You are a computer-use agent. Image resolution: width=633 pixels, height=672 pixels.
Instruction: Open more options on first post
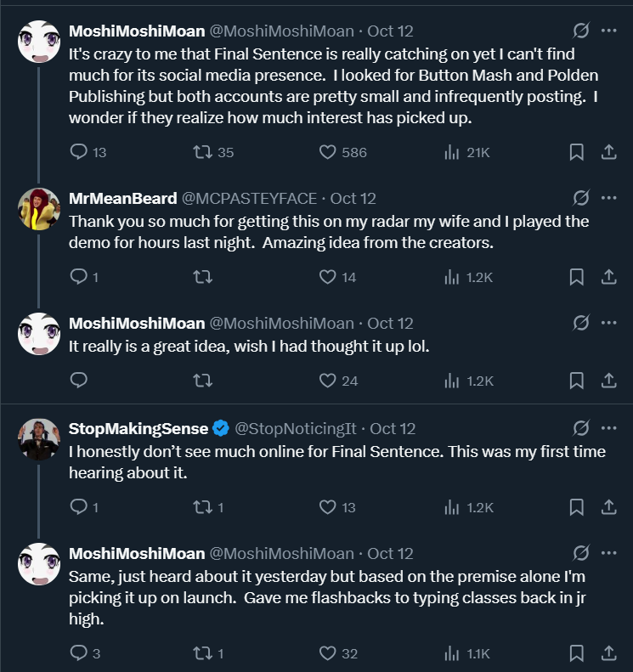[x=608, y=31]
